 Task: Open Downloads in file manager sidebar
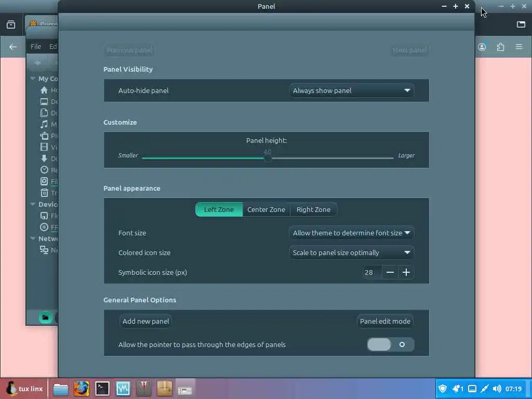[x=48, y=158]
